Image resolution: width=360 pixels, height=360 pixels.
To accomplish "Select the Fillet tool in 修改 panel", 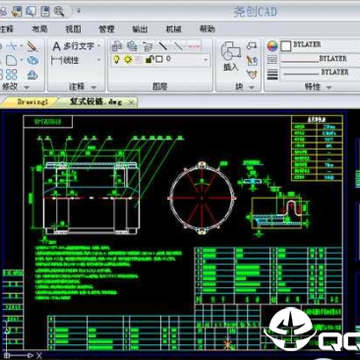I will [x=12, y=60].
